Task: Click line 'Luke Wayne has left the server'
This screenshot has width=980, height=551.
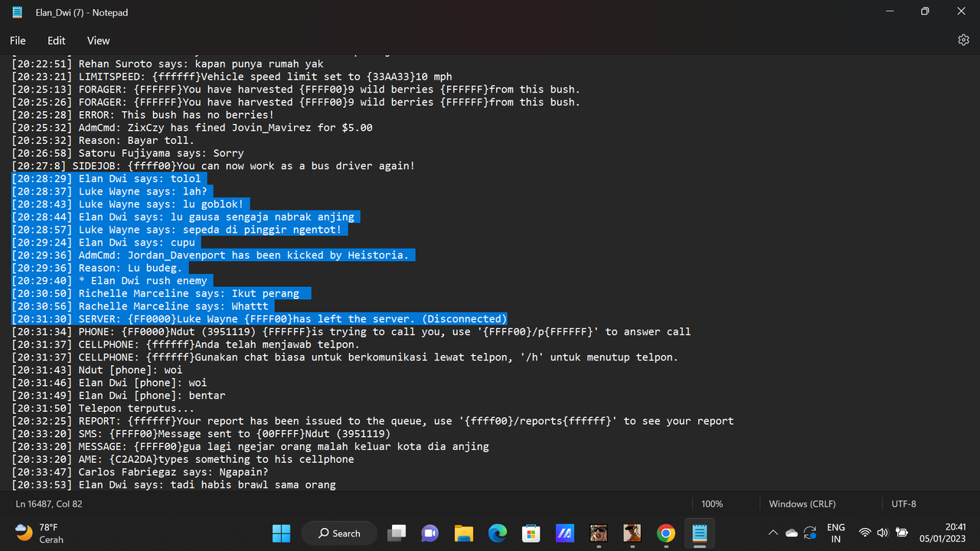Action: tap(260, 319)
